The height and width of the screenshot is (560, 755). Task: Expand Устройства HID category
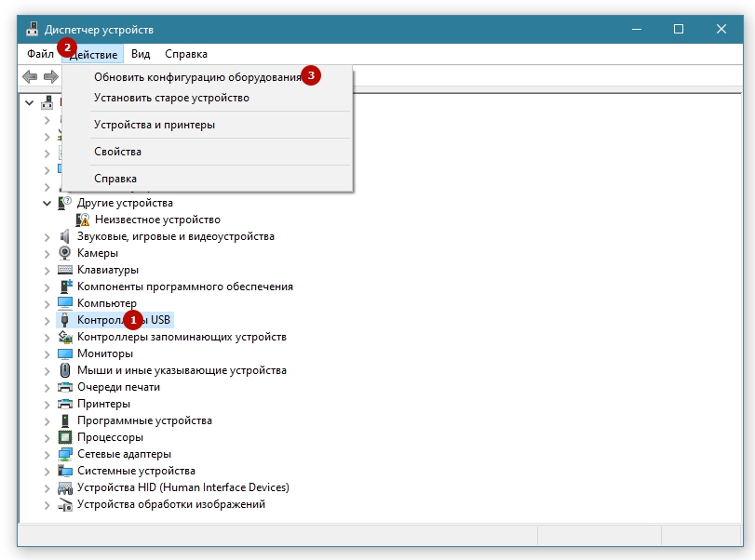click(47, 488)
